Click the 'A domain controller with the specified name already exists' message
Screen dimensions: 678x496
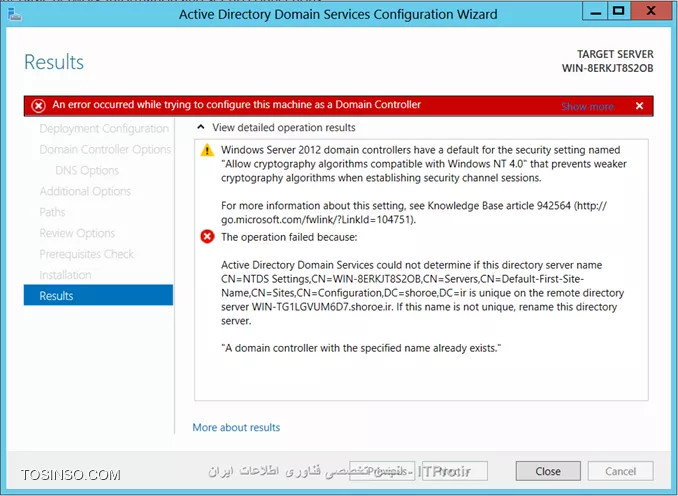pos(361,348)
